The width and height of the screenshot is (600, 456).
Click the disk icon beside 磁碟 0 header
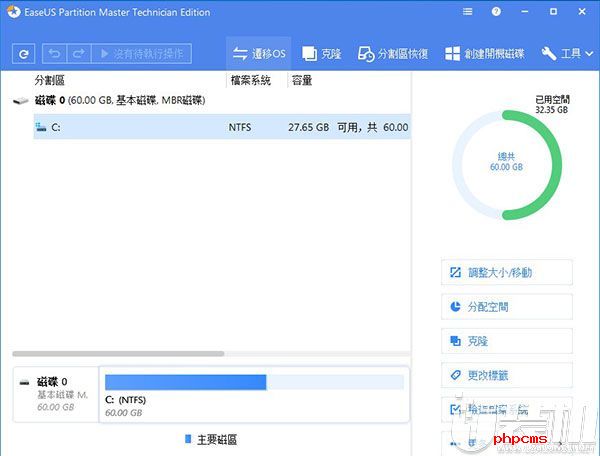click(21, 101)
